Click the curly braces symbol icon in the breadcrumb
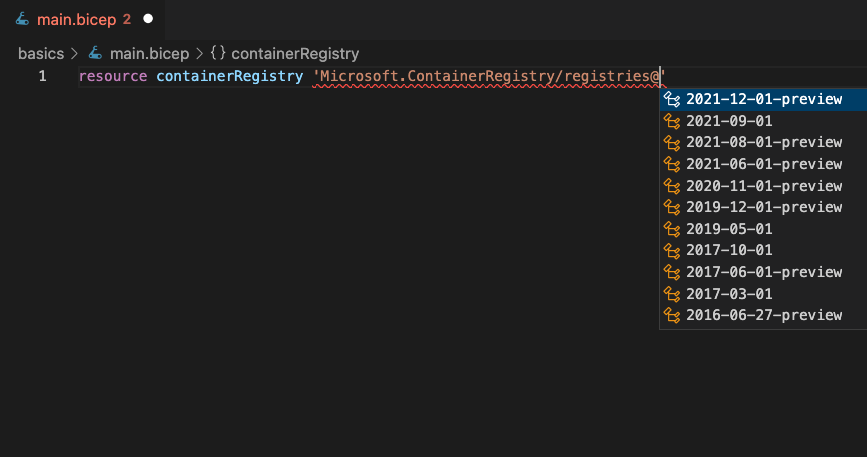The image size is (867, 457). tap(218, 53)
